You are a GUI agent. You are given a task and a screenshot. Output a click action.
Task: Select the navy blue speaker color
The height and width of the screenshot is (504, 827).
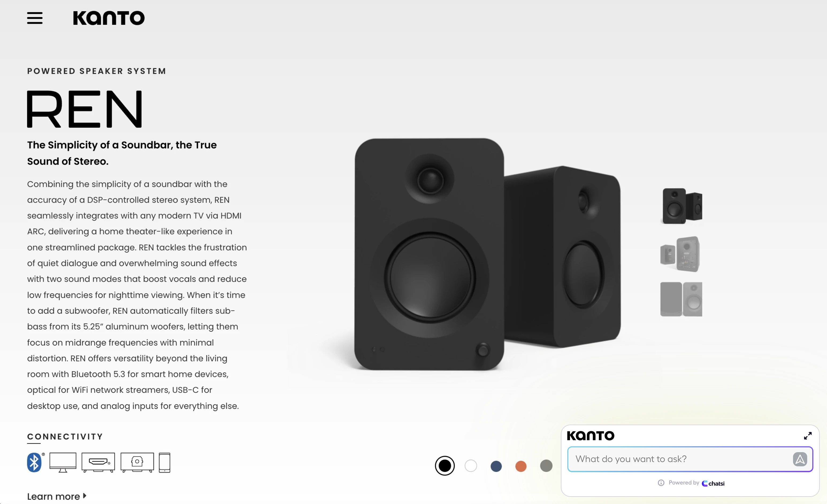click(496, 466)
